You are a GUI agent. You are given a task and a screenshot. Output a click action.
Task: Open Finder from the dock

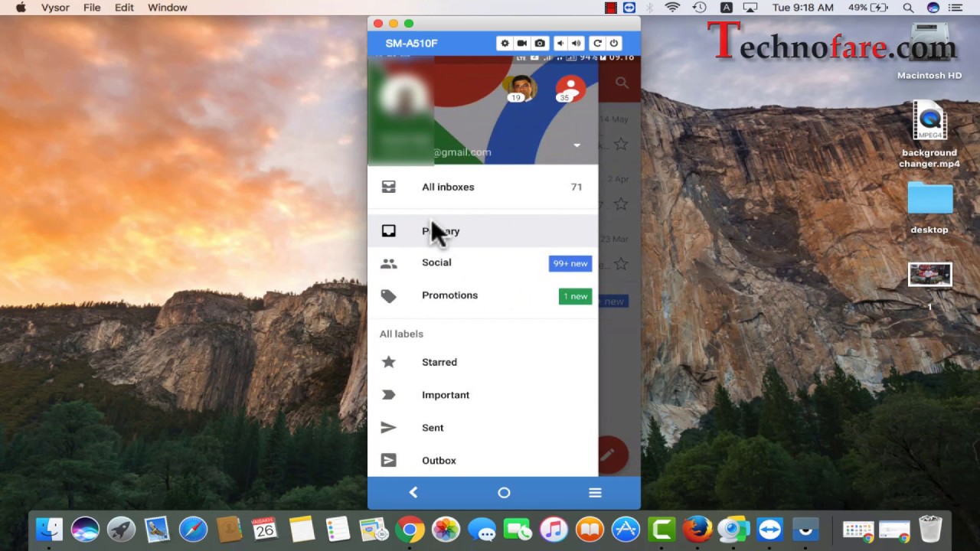(50, 530)
